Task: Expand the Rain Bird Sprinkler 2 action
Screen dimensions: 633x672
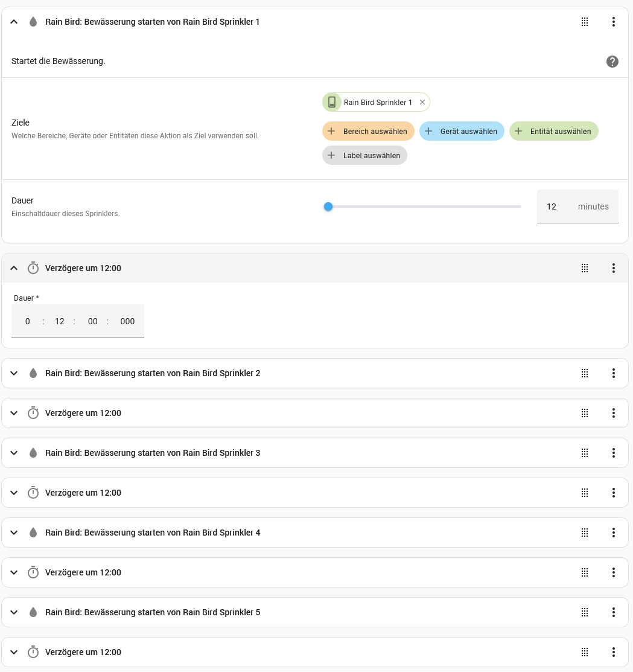Action: click(14, 373)
